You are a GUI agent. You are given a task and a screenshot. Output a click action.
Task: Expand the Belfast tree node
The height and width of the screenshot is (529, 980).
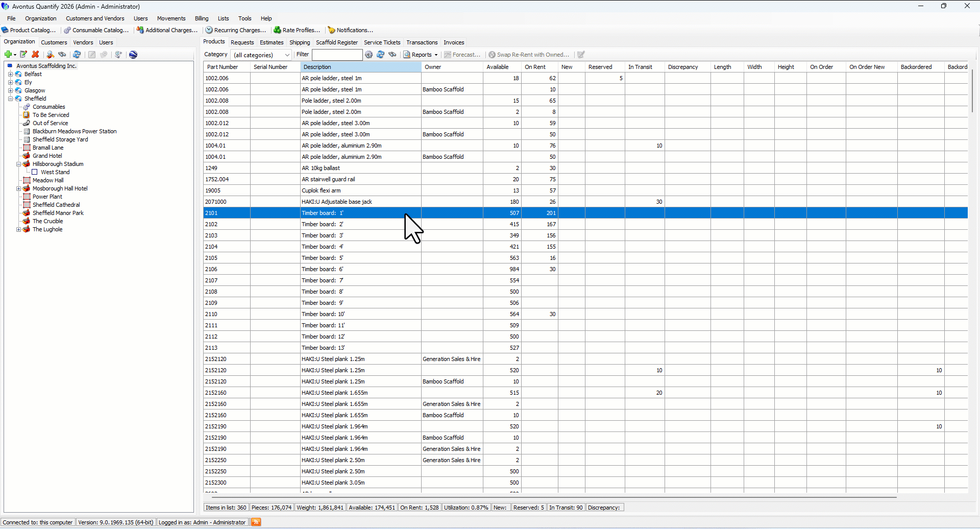click(x=10, y=74)
